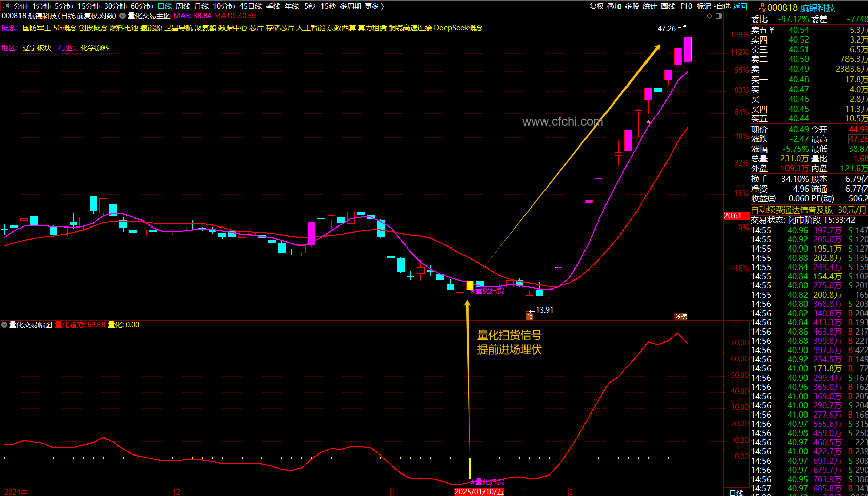868x496 pixels.
Task: Click the -自选 watchlist button
Action: click(x=722, y=6)
